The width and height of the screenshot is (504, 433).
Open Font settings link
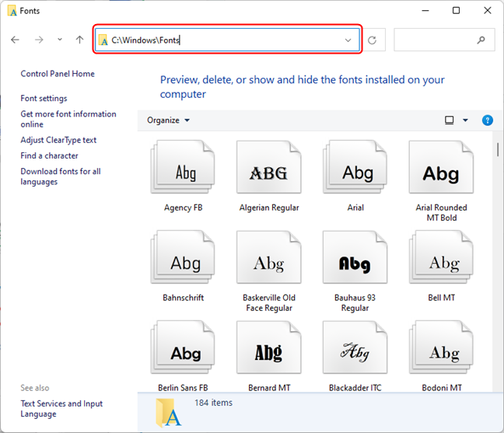coord(44,98)
